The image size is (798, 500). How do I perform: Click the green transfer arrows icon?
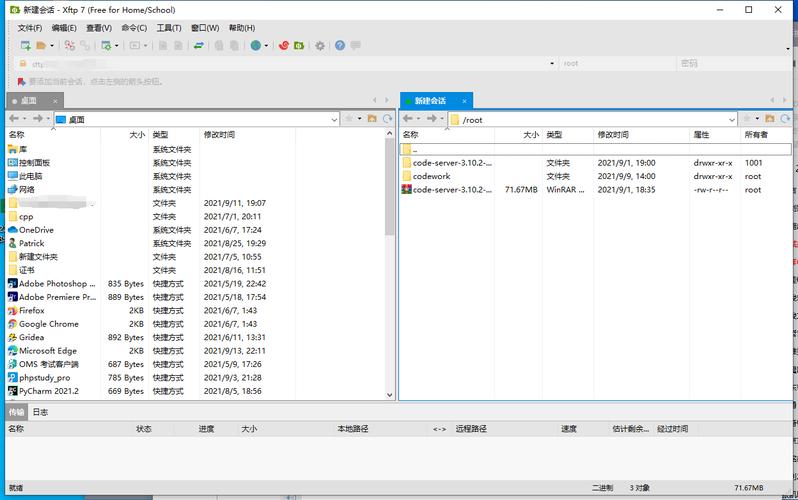pyautogui.click(x=199, y=46)
